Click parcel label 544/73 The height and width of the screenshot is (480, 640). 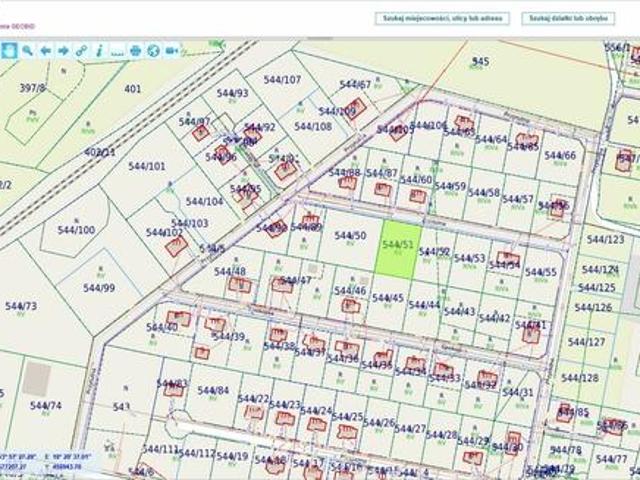[x=21, y=306]
